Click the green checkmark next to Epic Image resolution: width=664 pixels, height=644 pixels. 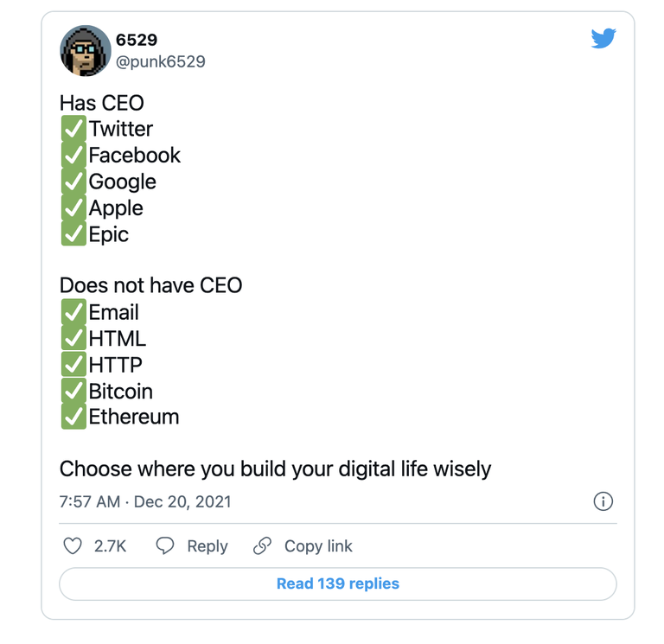tap(73, 233)
